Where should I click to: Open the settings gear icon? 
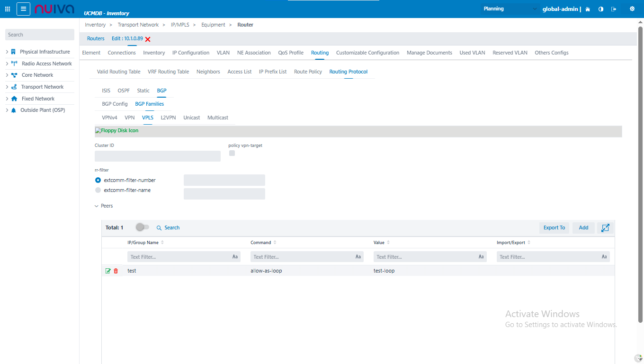click(632, 9)
